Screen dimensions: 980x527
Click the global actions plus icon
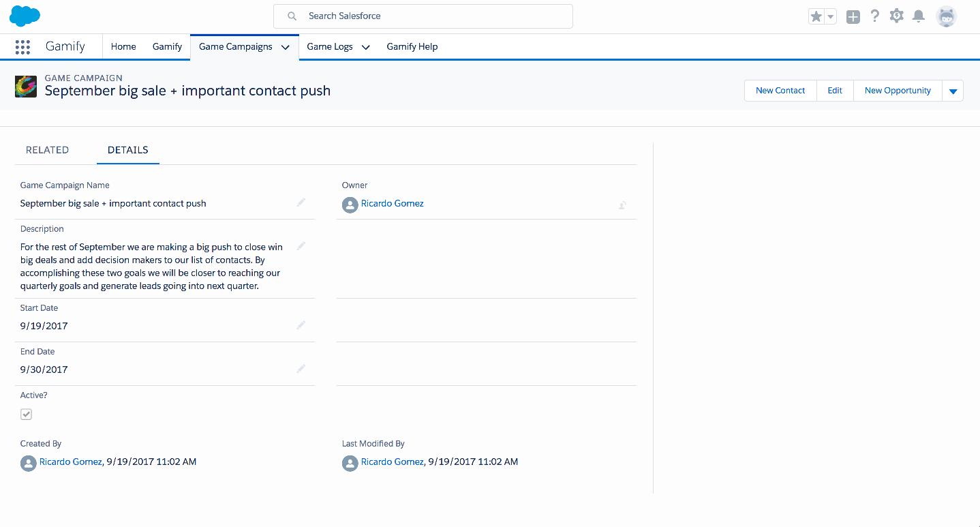(853, 17)
